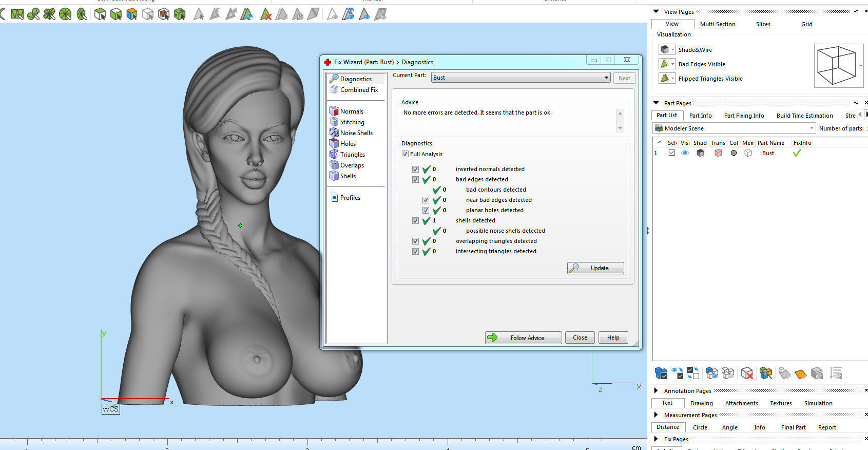Expand the Fix Pages section
The height and width of the screenshot is (450, 868).
click(656, 439)
